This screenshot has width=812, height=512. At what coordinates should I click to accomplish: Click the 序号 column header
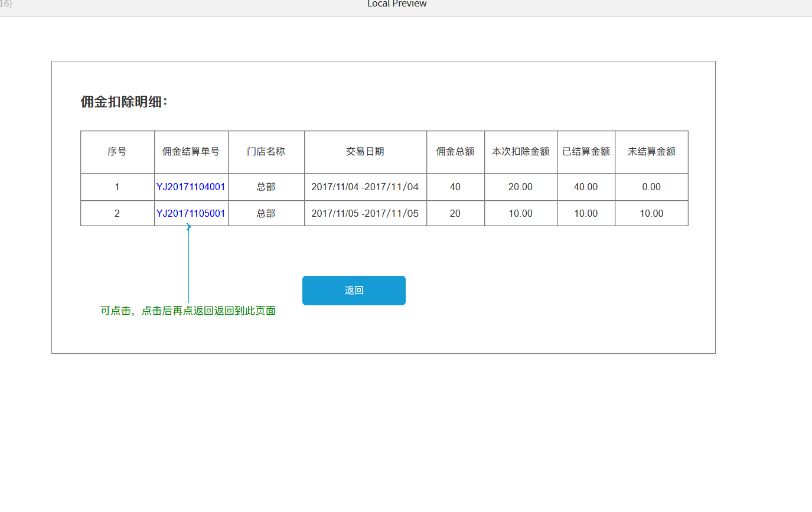coord(117,151)
